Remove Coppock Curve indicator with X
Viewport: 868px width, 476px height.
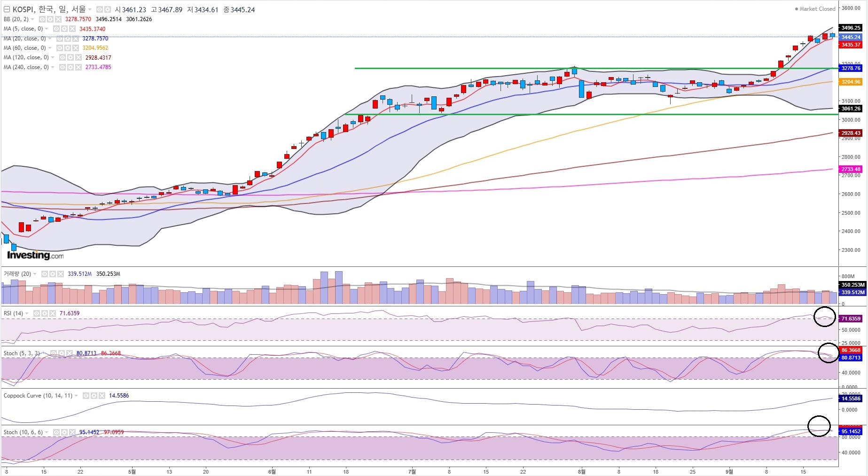pyautogui.click(x=102, y=396)
